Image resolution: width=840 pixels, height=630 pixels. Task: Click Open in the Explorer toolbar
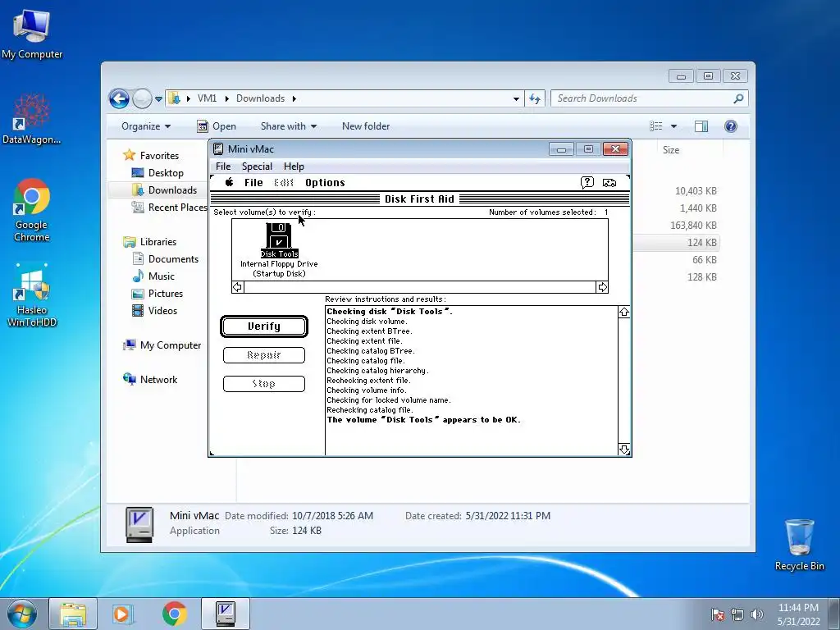pos(217,126)
